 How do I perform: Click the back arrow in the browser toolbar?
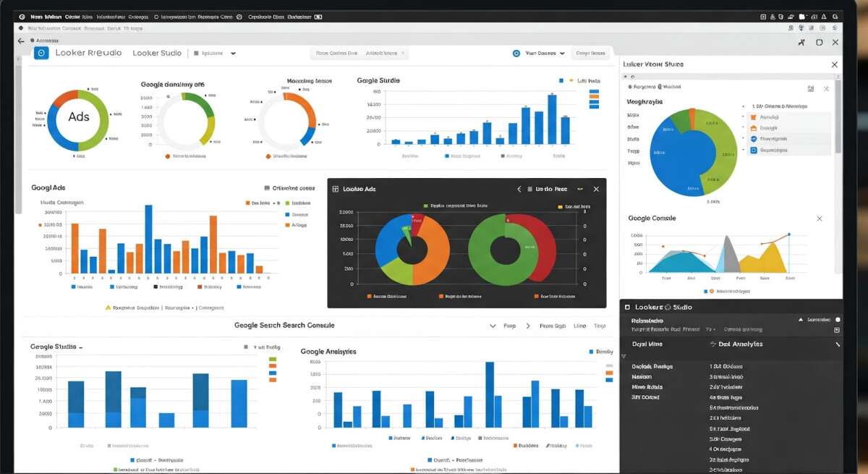[20, 41]
